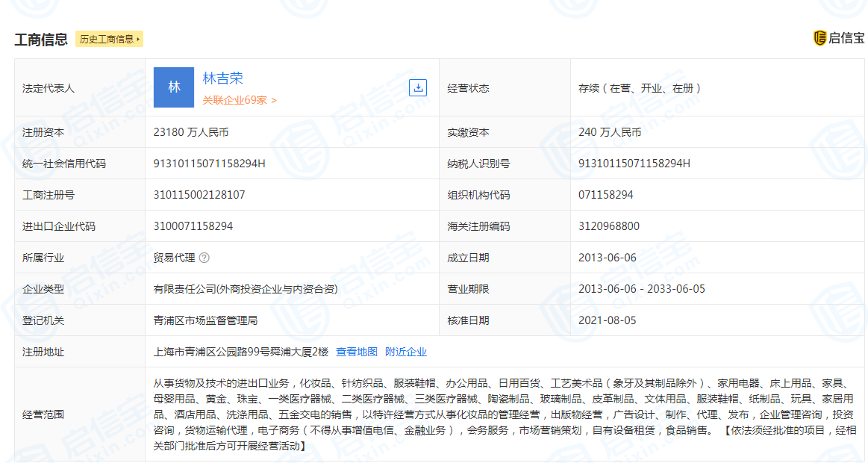Select business term 2013-06-06 - 2033-06-05
Screen dimensions: 868x463
point(642,289)
